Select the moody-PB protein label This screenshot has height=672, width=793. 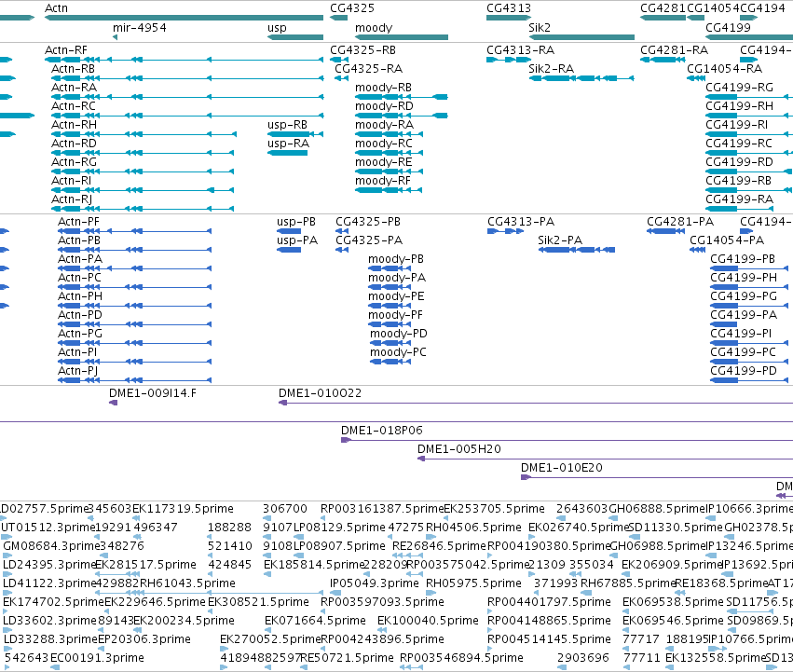point(395,259)
